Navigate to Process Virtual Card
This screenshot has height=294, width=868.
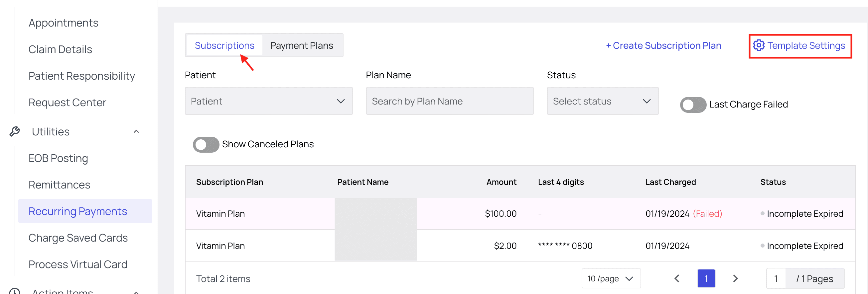[78, 264]
